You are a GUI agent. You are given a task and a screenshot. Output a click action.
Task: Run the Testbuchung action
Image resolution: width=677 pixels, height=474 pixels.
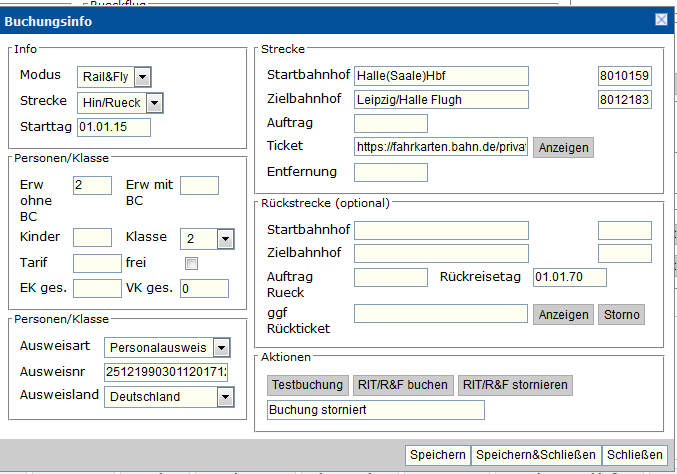pyautogui.click(x=308, y=385)
